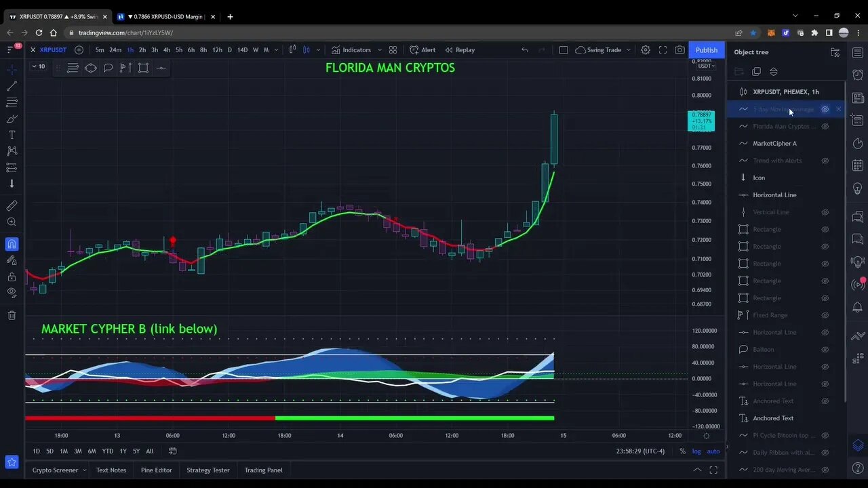This screenshot has height=488, width=868.
Task: Open the indicator templates grid icon
Action: (393, 49)
